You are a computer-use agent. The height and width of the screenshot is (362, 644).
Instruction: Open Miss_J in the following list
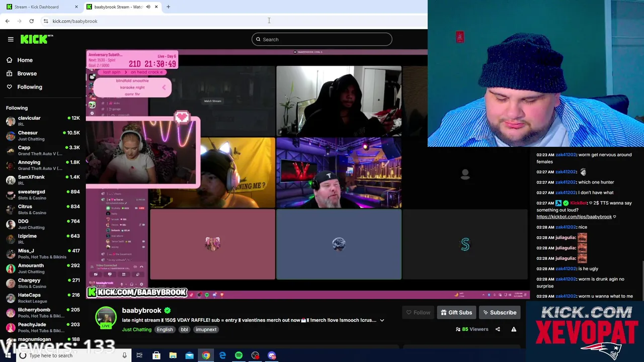(43, 253)
